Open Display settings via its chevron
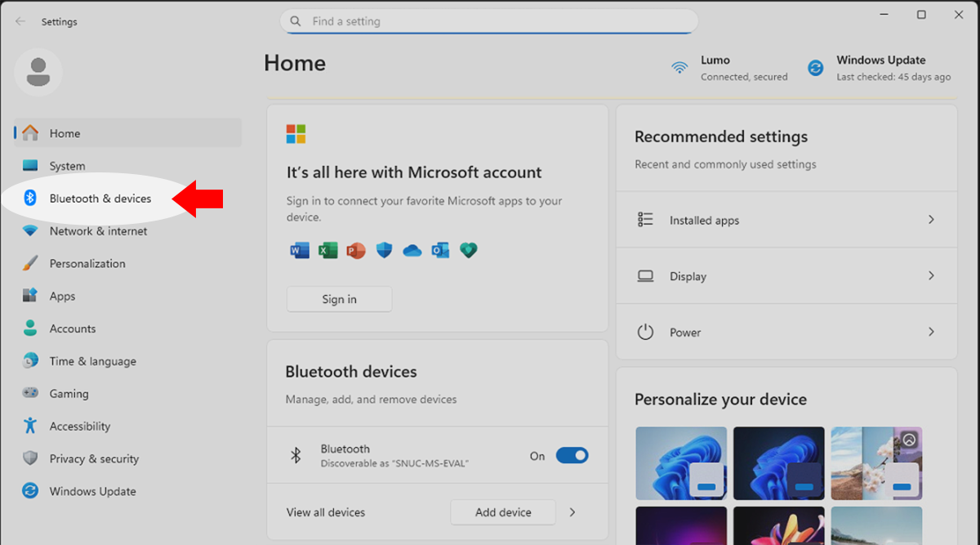This screenshot has height=545, width=980. pos(931,276)
